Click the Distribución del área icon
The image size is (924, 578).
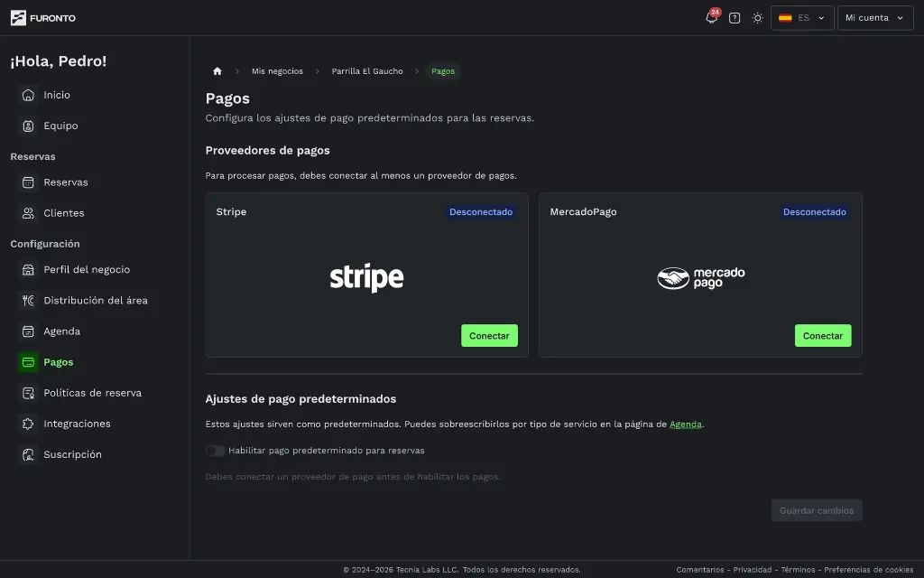(28, 300)
